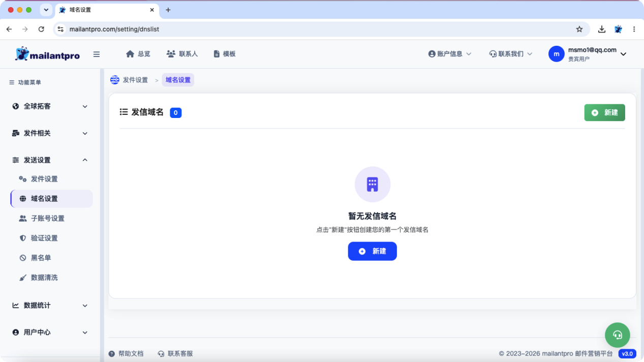The width and height of the screenshot is (644, 362).
Task: Click 暂无发信域名 empty state title
Action: [x=373, y=216]
